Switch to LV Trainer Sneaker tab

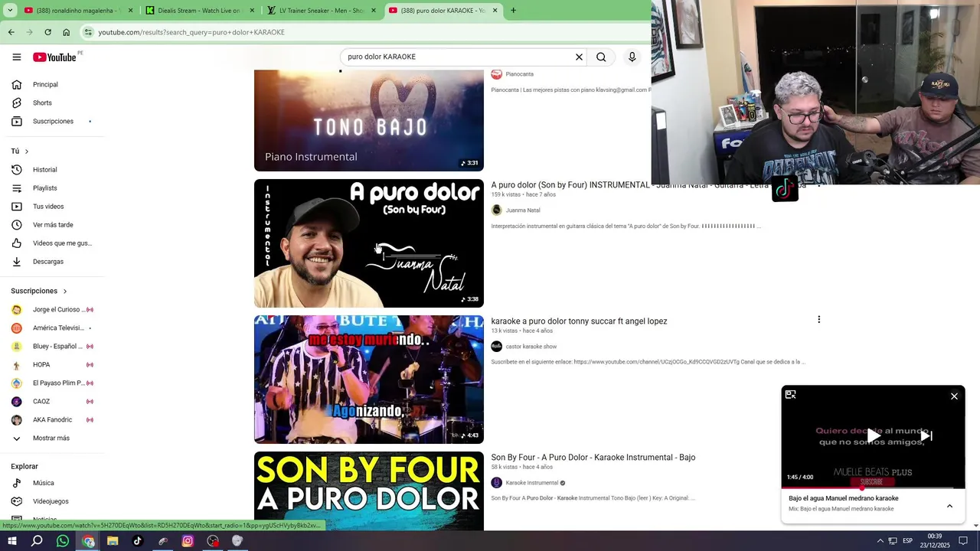[x=322, y=11]
